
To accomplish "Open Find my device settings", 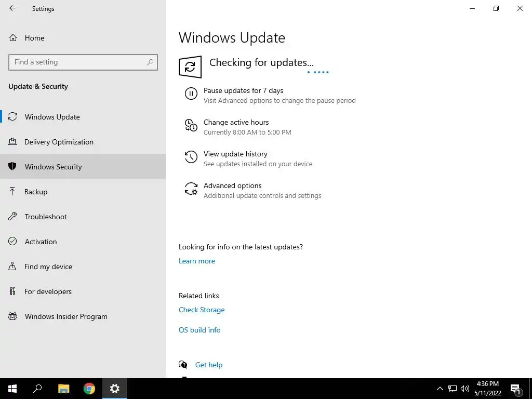I will [x=83, y=267].
